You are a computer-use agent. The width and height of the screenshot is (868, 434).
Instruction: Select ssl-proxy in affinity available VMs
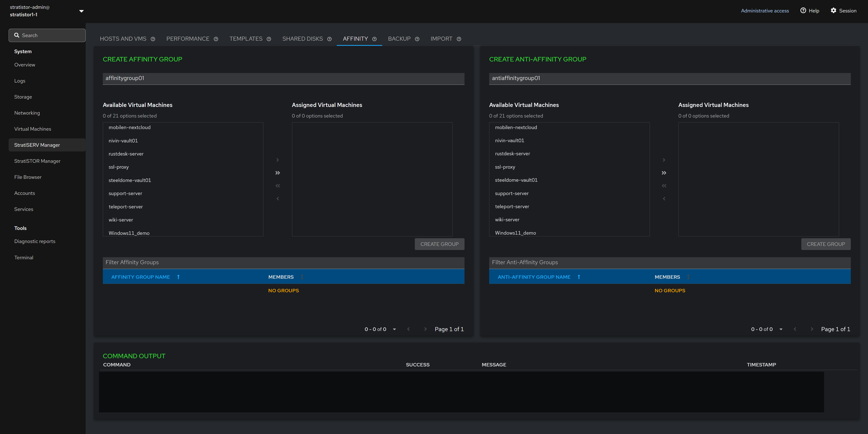pos(119,167)
